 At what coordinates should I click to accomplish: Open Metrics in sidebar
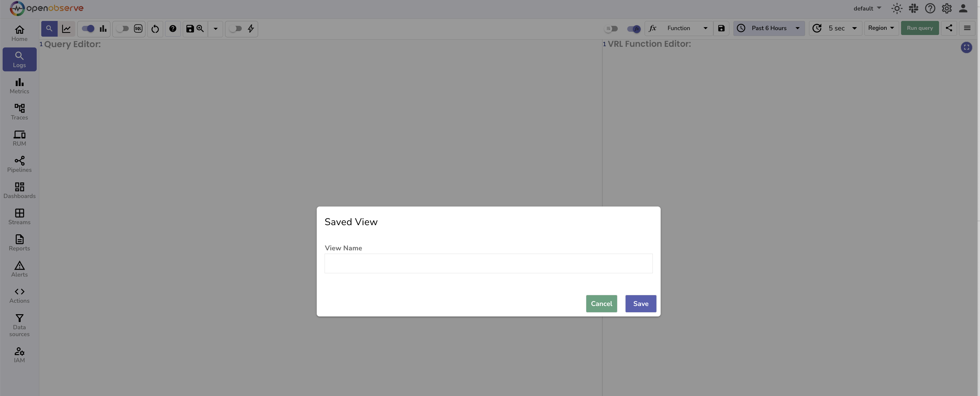click(19, 85)
